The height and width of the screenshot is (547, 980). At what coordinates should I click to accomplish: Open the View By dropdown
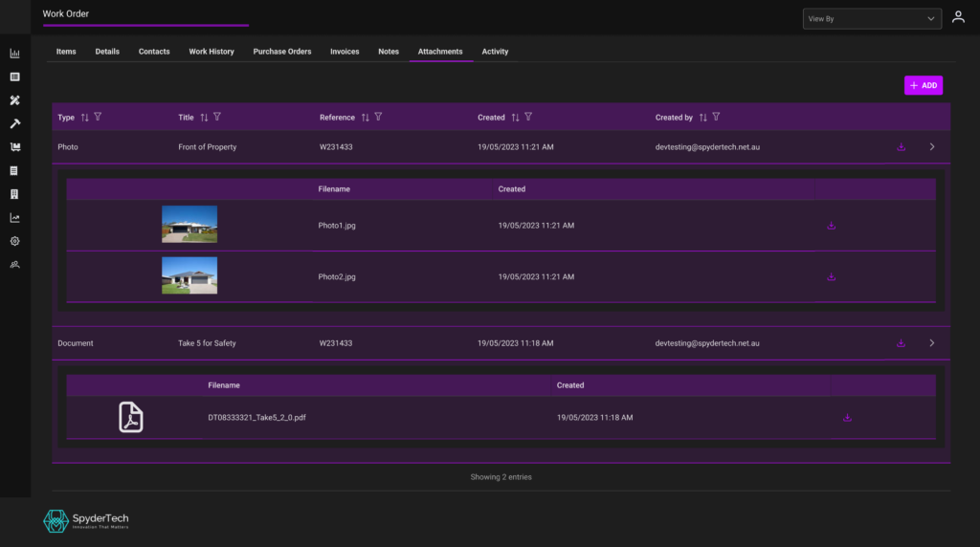[x=871, y=18]
